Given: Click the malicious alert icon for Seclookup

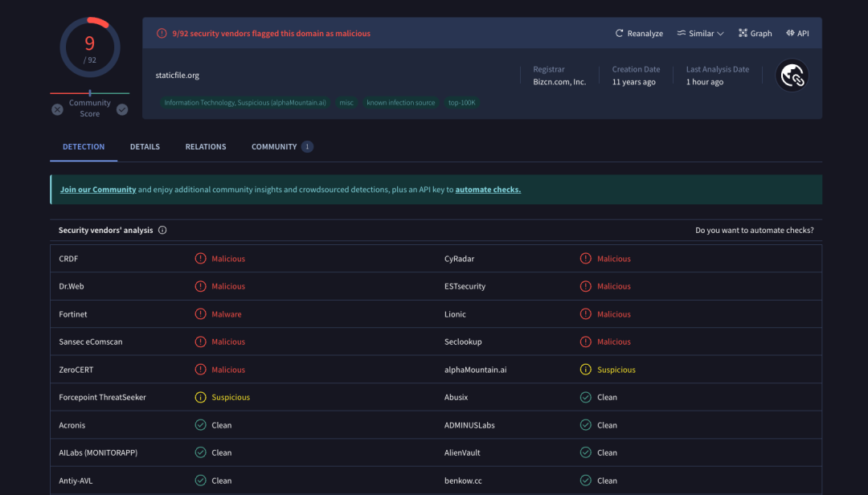Looking at the screenshot, I should 586,342.
